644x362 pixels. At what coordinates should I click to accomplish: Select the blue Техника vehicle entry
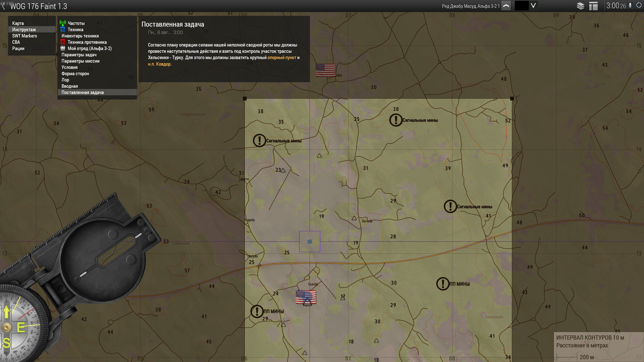coord(75,29)
